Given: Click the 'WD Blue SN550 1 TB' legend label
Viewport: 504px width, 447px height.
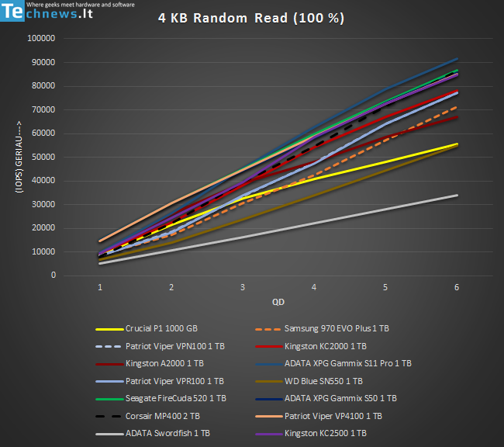Looking at the screenshot, I should 323,381.
